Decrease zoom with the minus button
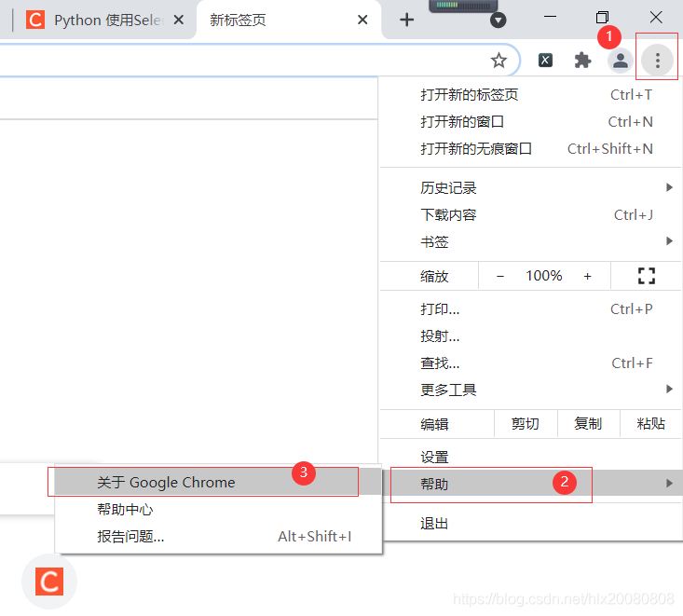Image resolution: width=683 pixels, height=616 pixels. point(500,276)
